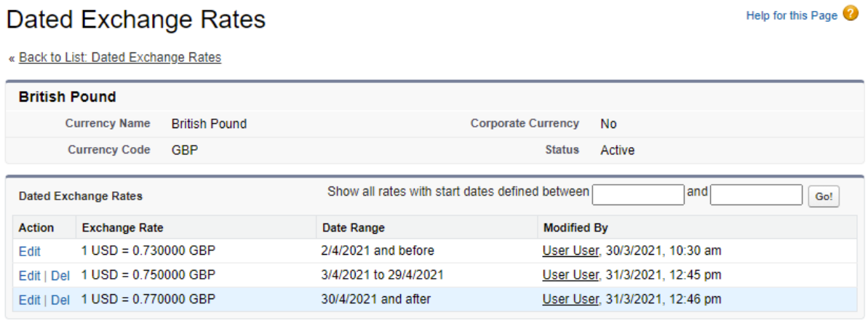Click the Action column header
868x321 pixels.
pyautogui.click(x=36, y=228)
